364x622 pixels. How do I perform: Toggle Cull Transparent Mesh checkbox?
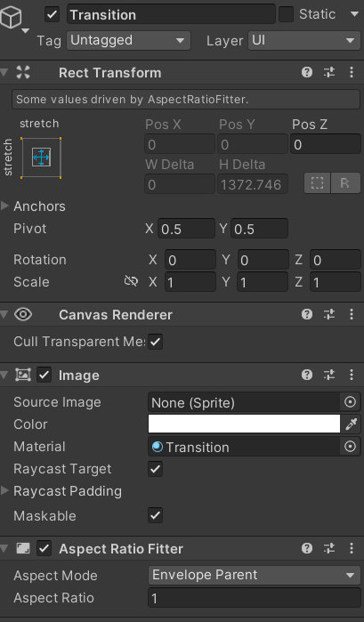(x=155, y=342)
